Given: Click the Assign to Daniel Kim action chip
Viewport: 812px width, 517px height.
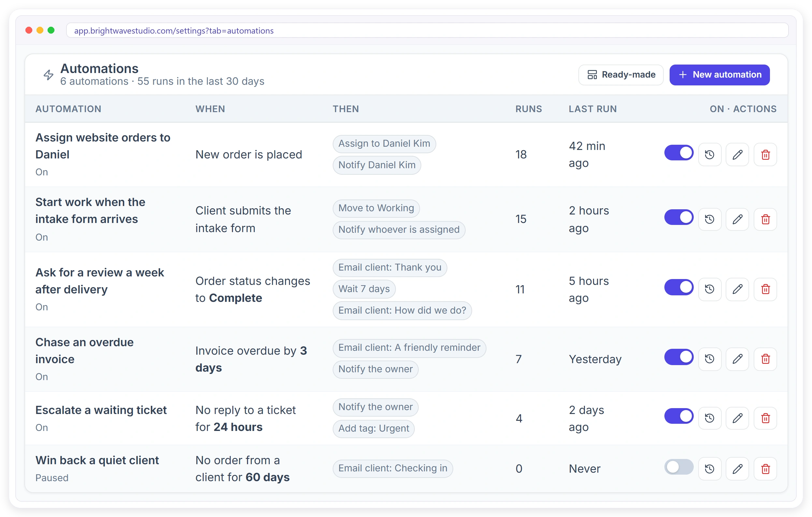Looking at the screenshot, I should (384, 144).
